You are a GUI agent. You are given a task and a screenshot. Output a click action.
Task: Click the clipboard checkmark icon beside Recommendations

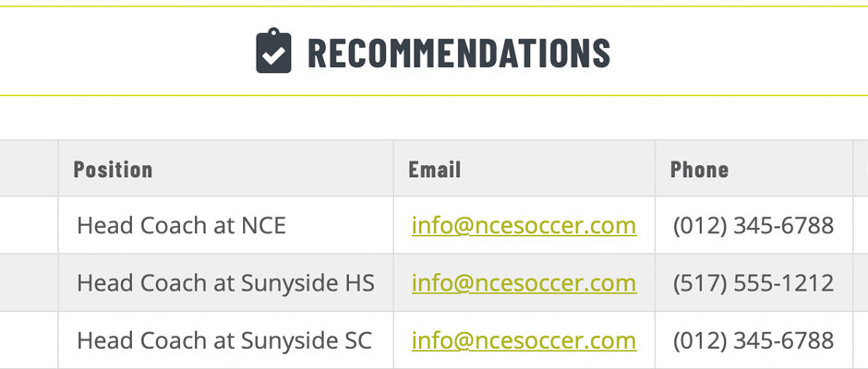point(273,51)
